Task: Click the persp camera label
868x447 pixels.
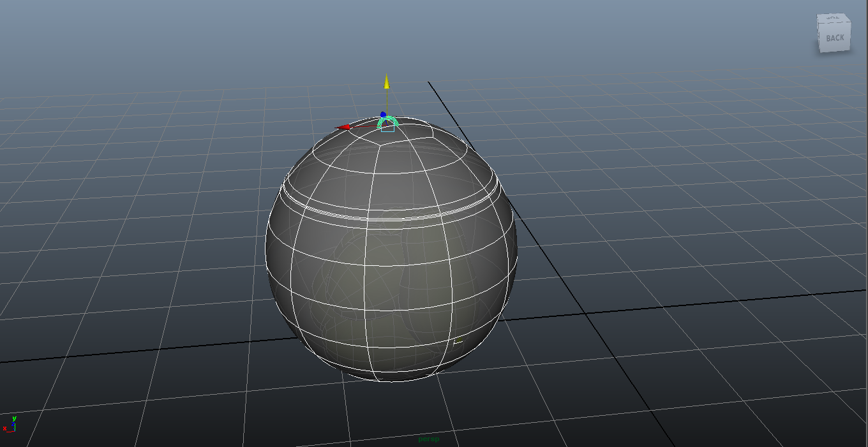Action: [429, 439]
